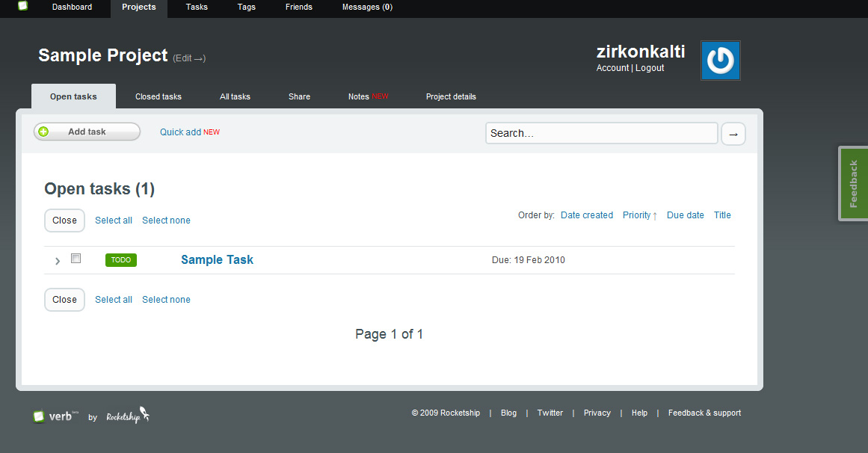Image resolution: width=868 pixels, height=453 pixels.
Task: Expand the Sample Task row chevron
Action: (58, 261)
